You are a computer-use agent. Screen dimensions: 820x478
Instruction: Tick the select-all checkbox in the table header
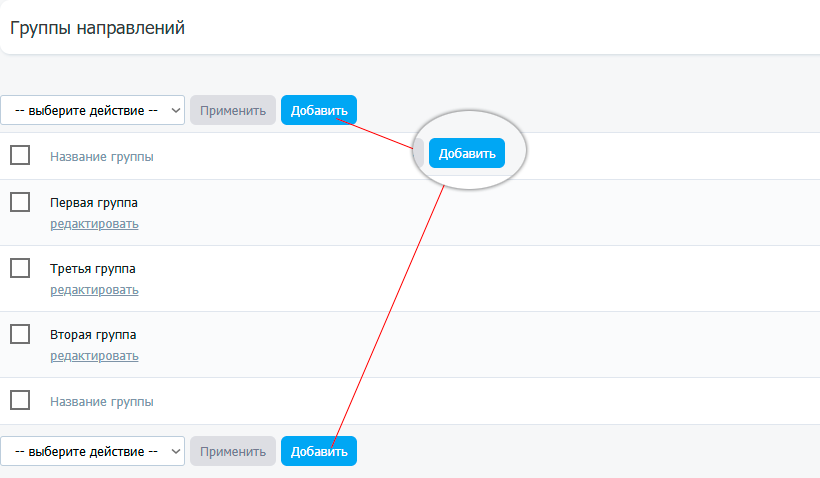pyautogui.click(x=20, y=155)
